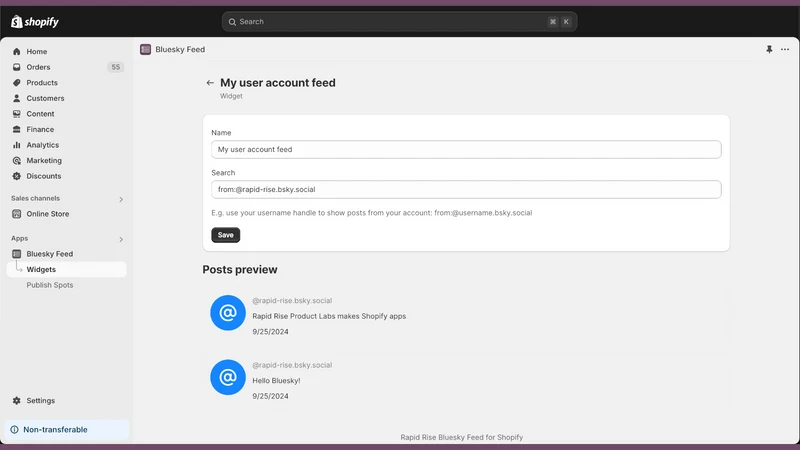
Task: Click the Apps heading in sidebar
Action: (19, 238)
